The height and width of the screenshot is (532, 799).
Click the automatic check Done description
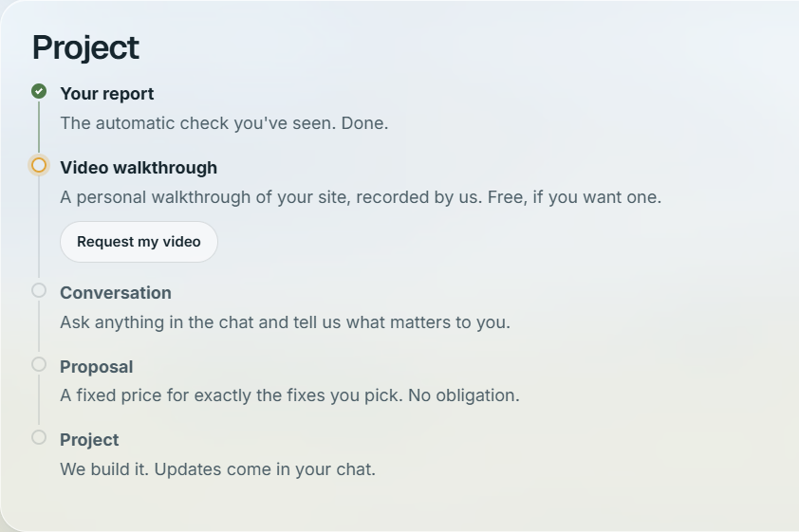[x=224, y=123]
